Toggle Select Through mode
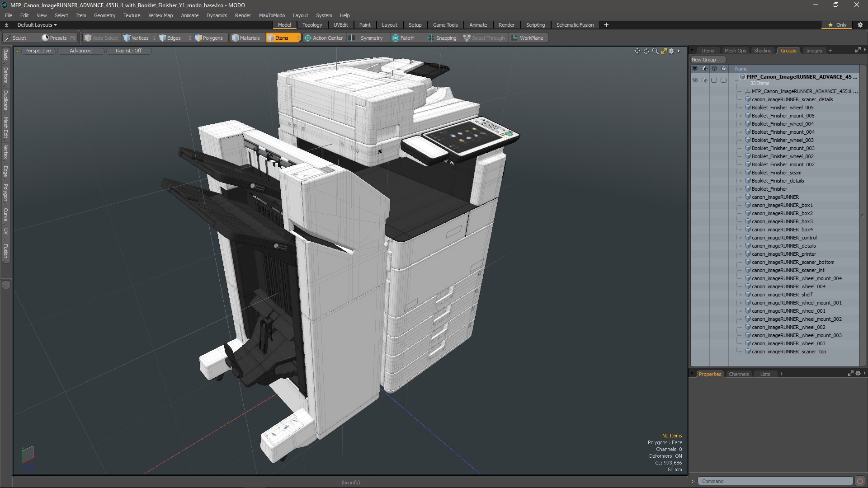The image size is (868, 488). coord(484,38)
